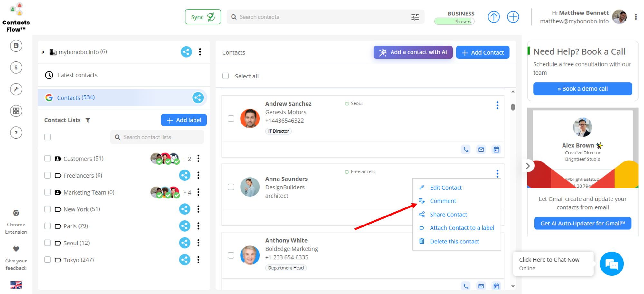Check the Select all checkbox
644x294 pixels.
225,76
